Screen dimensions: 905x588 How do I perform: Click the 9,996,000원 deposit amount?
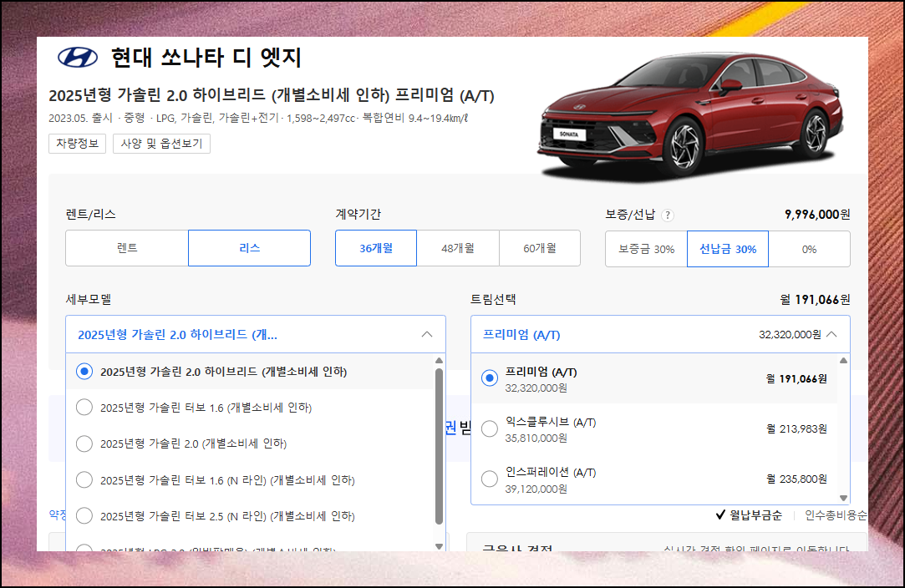817,215
